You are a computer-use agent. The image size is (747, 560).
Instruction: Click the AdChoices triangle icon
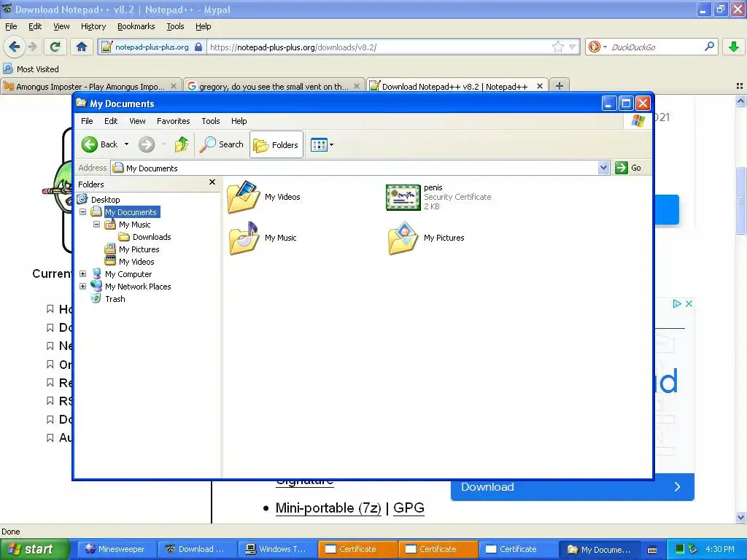pyautogui.click(x=676, y=303)
